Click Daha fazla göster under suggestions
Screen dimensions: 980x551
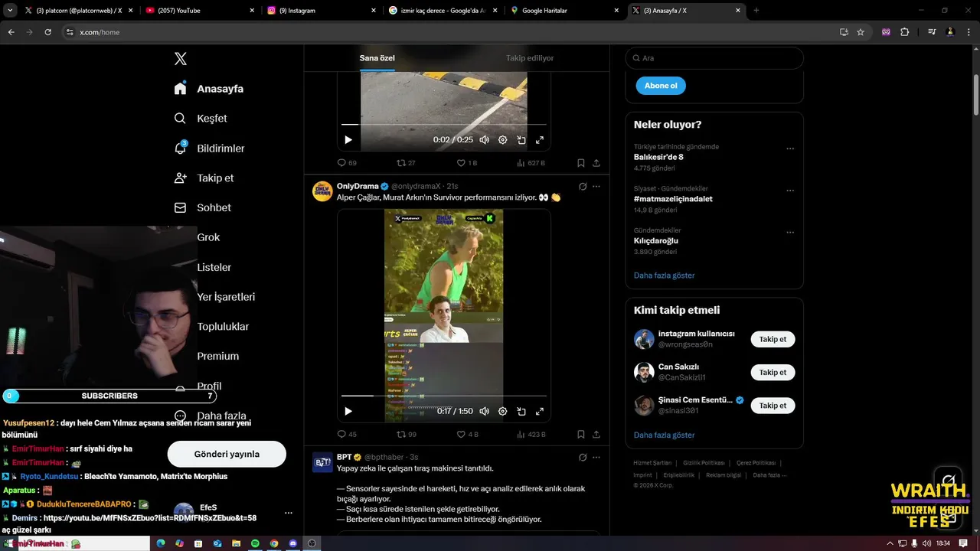[x=664, y=435]
